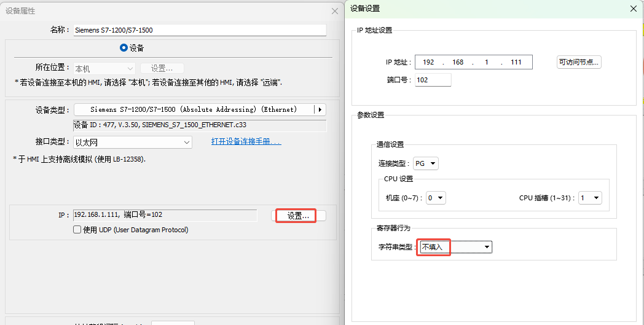
Task: Click the 名称 text field
Action: pos(199,29)
